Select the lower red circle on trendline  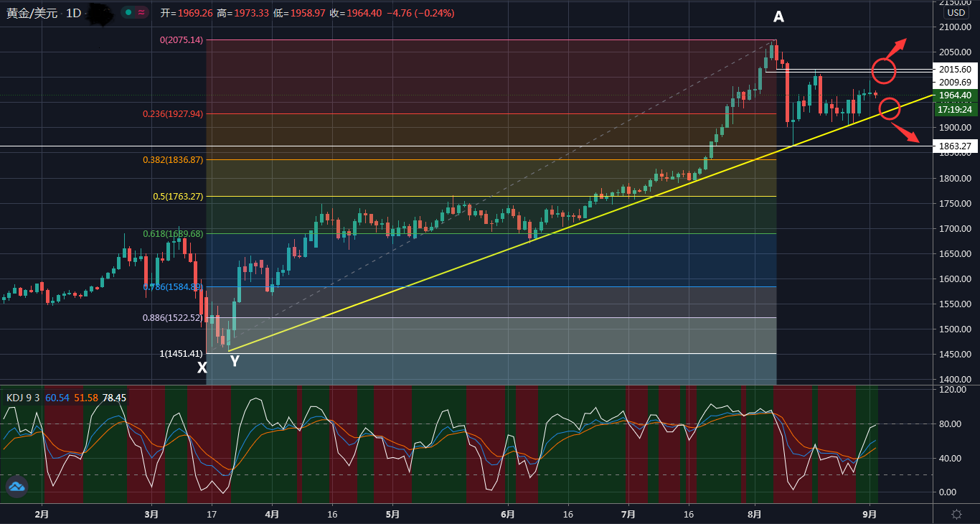tap(890, 108)
